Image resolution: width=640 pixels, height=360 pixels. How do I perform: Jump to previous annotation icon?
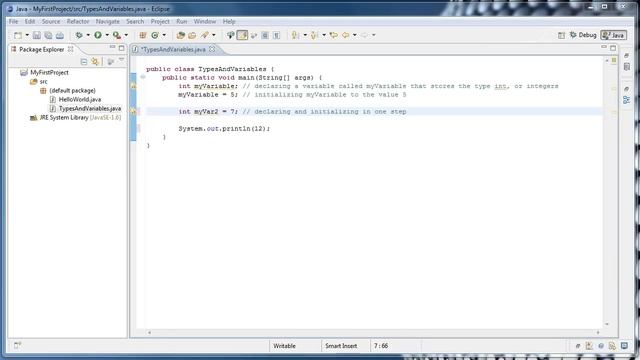314,35
